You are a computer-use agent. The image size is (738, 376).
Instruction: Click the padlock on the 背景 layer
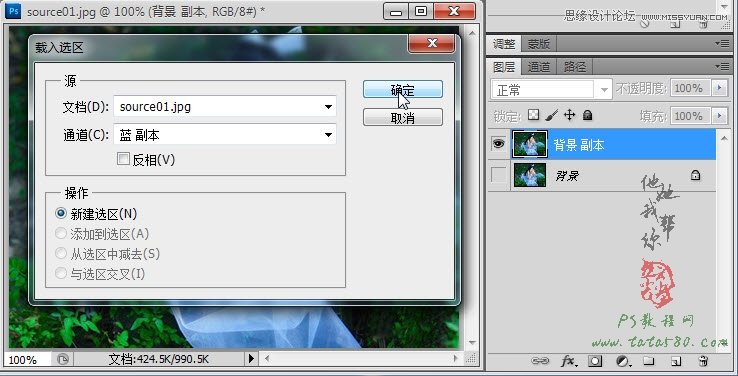[x=695, y=175]
